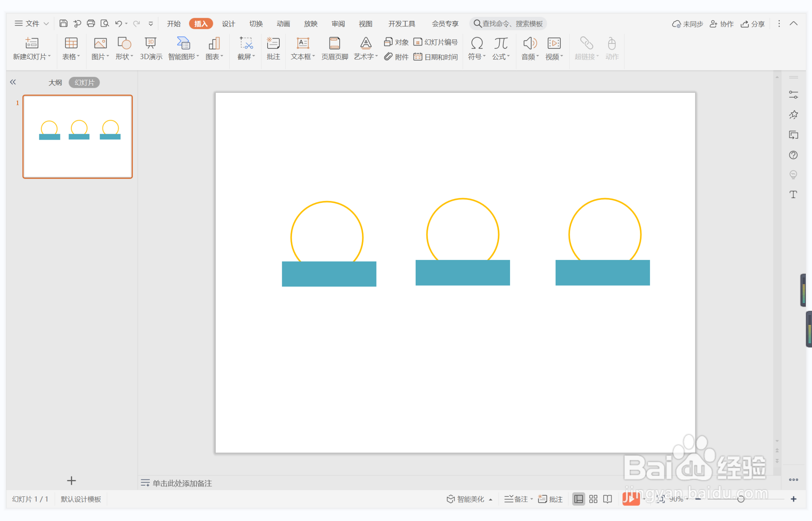Open the 大纲 outline tab
Image resolution: width=812 pixels, height=521 pixels.
[55, 83]
